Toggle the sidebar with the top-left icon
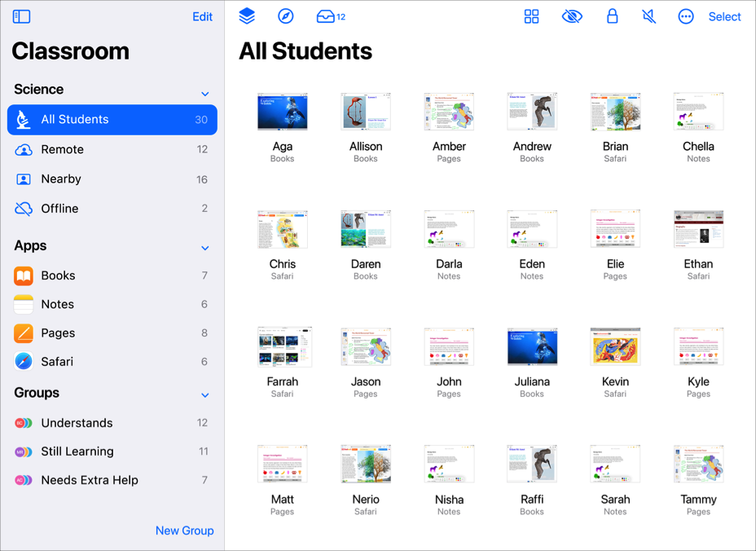This screenshot has height=551, width=756. tap(21, 15)
